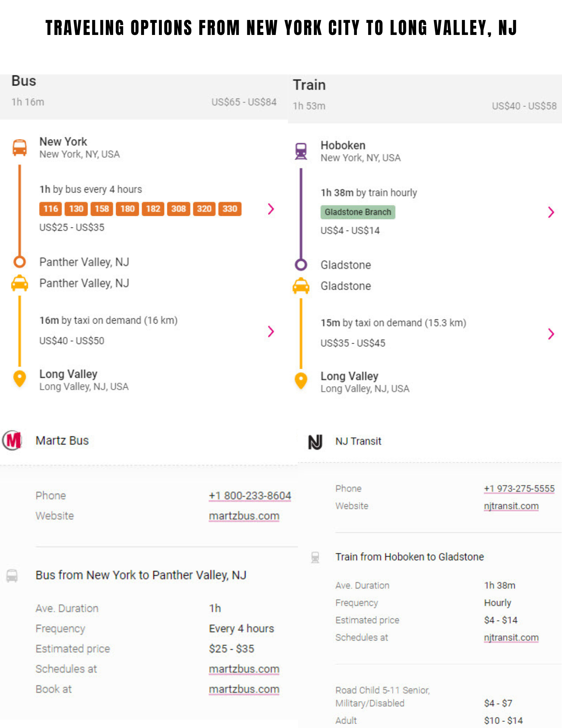The height and width of the screenshot is (728, 562).
Task: Expand the '1h by bus every 4 hours' chevron
Action: [x=271, y=209]
